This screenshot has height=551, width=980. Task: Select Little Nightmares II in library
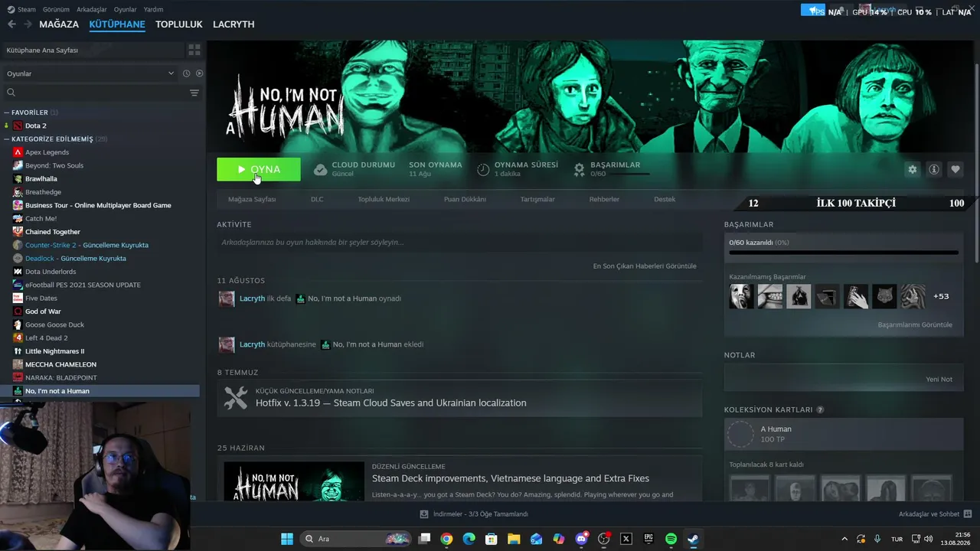tap(55, 351)
